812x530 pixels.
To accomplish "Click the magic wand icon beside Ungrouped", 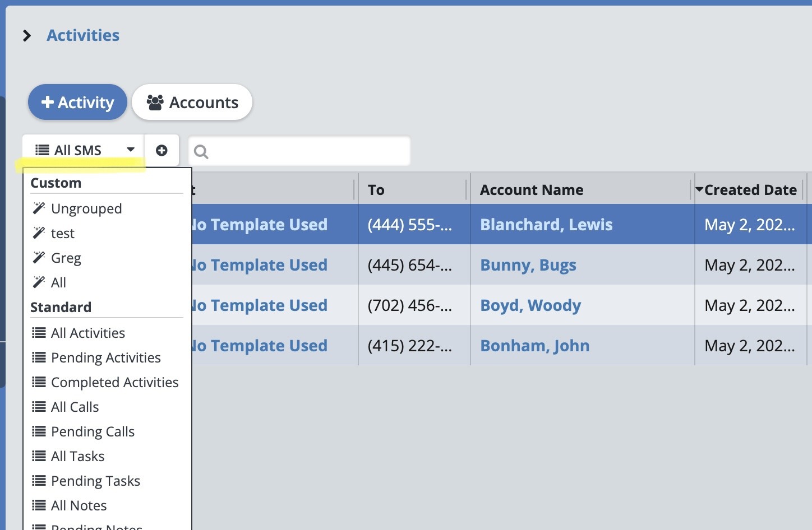I will click(x=39, y=208).
